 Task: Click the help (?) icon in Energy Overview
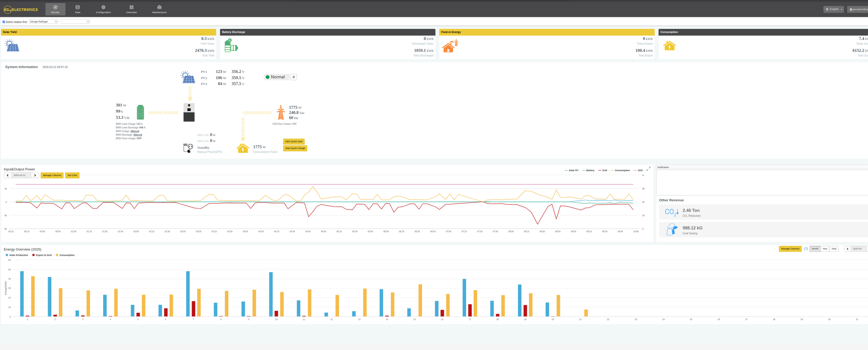tap(806, 249)
